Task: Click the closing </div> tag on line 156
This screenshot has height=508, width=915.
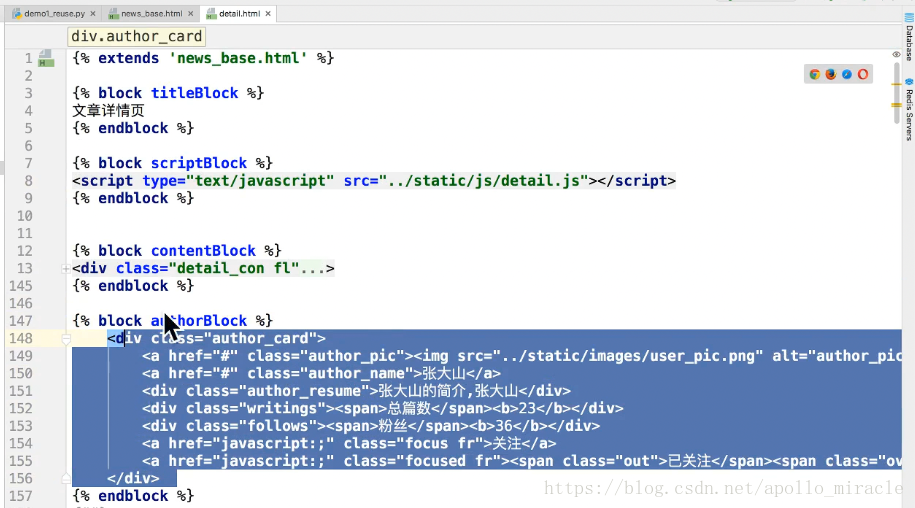Action: tap(133, 478)
